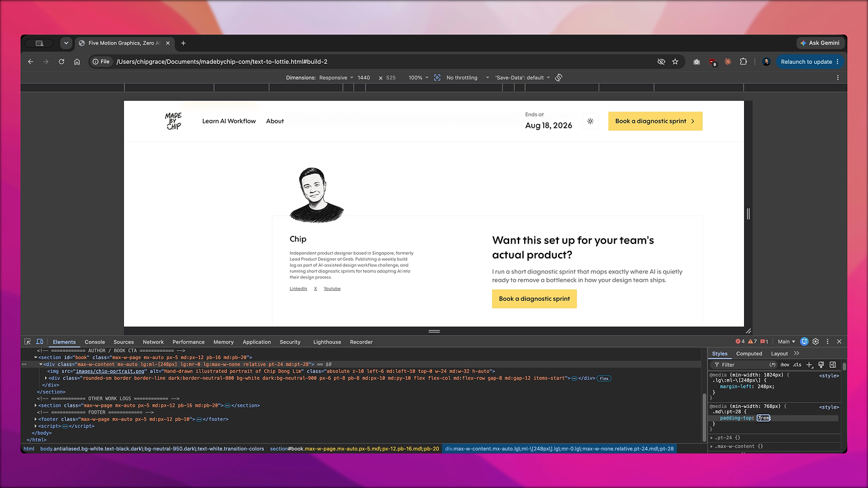Reload the page with the refresh icon
Image resolution: width=868 pixels, height=488 pixels.
click(x=61, y=61)
